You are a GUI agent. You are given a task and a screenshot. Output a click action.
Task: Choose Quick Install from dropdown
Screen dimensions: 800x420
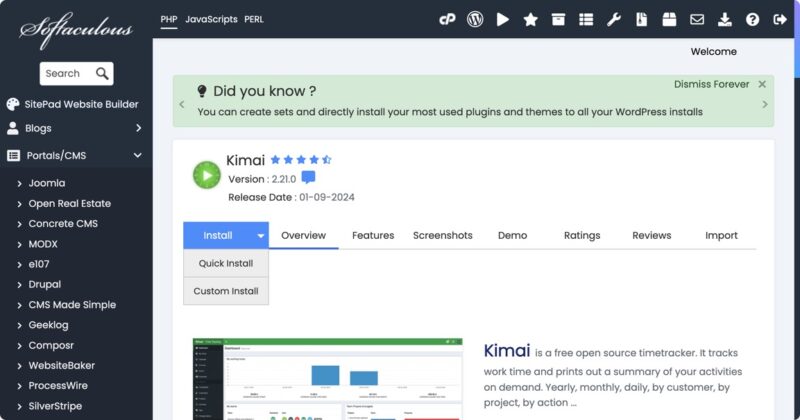(226, 263)
